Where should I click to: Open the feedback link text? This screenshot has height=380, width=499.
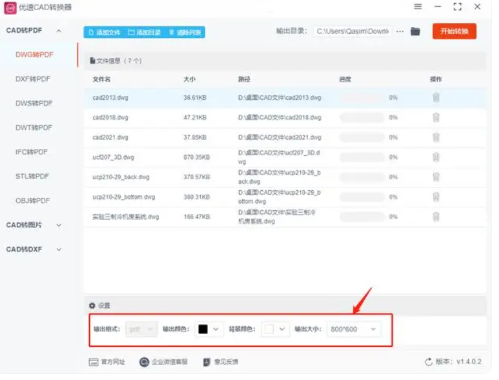226,362
